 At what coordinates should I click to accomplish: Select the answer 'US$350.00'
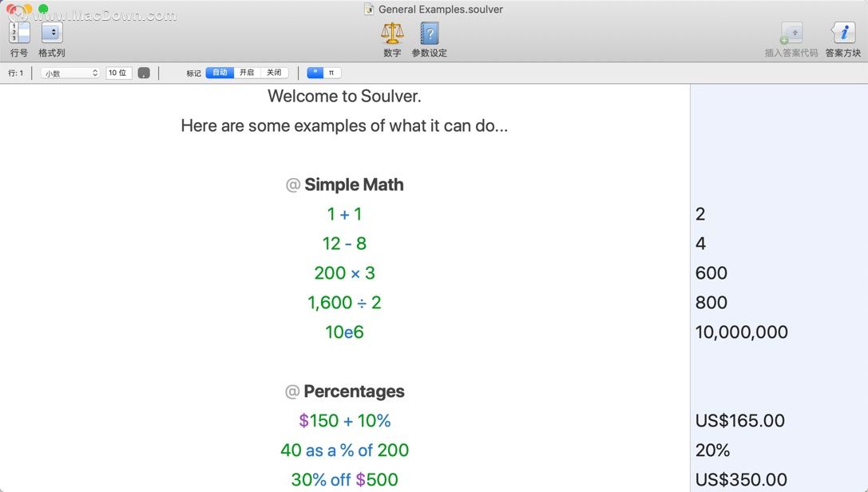(741, 479)
